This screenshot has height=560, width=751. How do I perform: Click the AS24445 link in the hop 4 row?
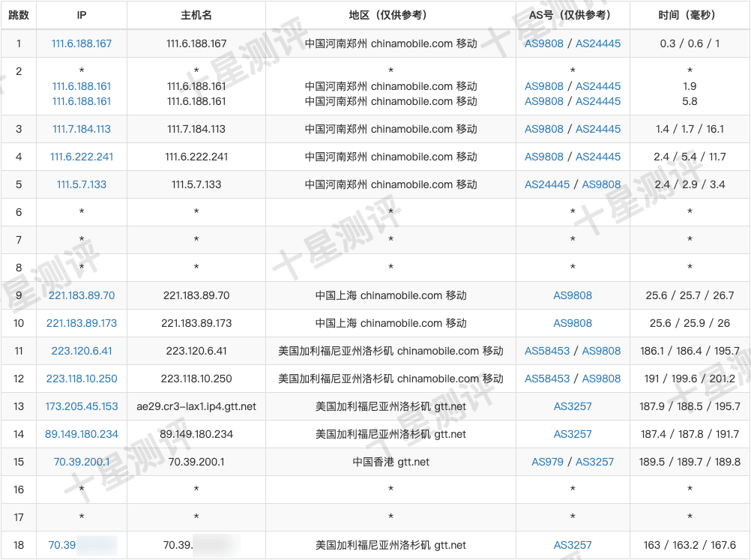click(x=598, y=157)
